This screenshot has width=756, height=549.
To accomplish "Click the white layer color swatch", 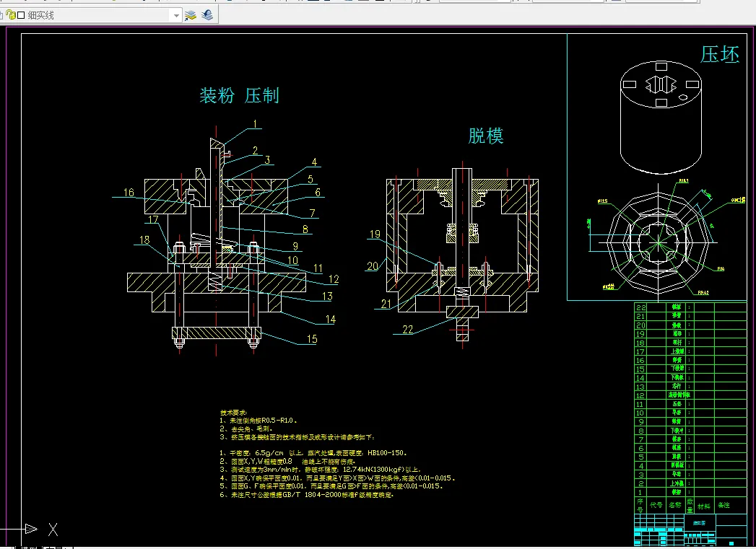I will pos(22,14).
